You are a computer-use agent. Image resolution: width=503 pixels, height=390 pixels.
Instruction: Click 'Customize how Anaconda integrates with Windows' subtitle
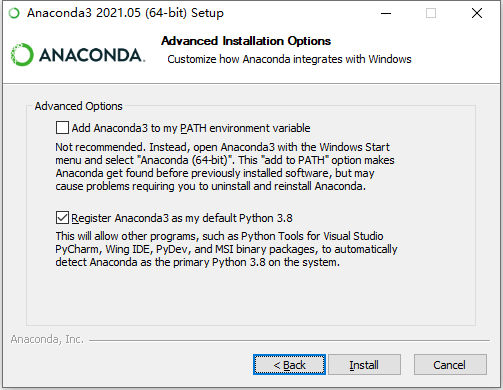pyautogui.click(x=289, y=59)
